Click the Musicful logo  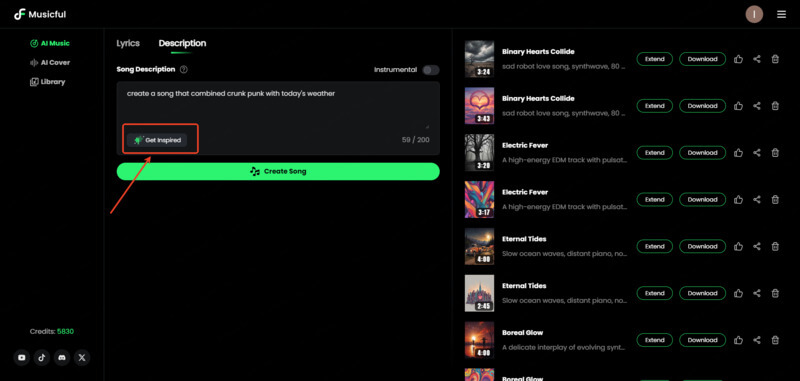(x=40, y=14)
